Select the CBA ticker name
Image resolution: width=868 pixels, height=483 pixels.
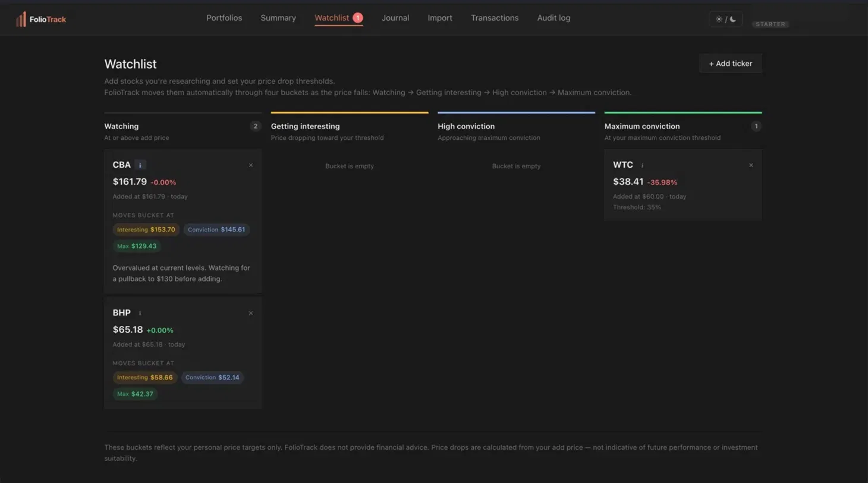(122, 165)
